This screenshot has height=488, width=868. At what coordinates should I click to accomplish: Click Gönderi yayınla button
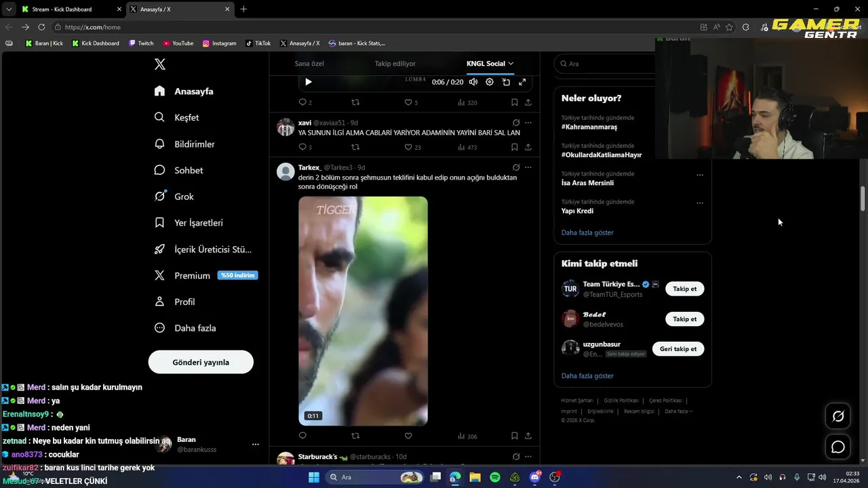point(201,362)
